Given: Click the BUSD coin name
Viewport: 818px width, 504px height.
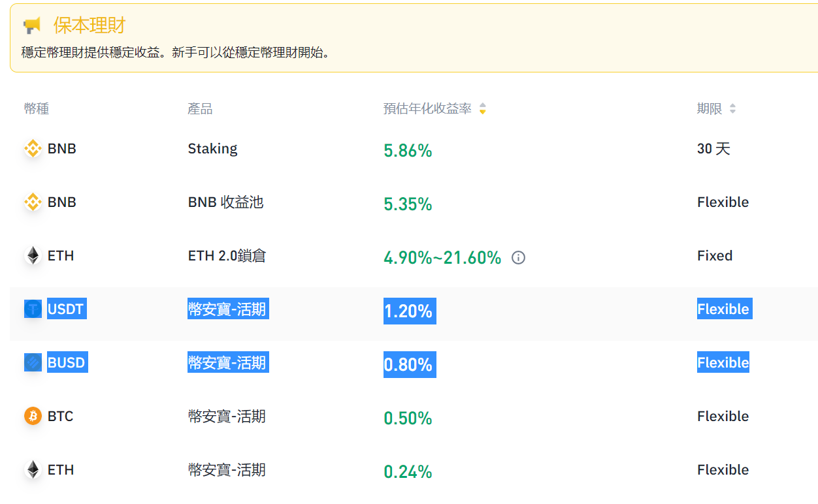Looking at the screenshot, I should click(x=67, y=362).
